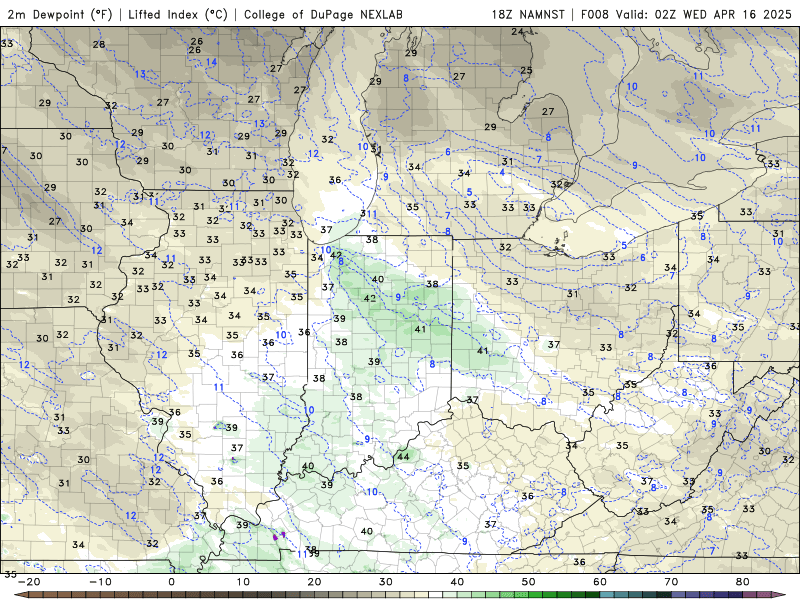The image size is (800, 600).
Task: Click the "80" color scale label
Action: click(x=743, y=582)
